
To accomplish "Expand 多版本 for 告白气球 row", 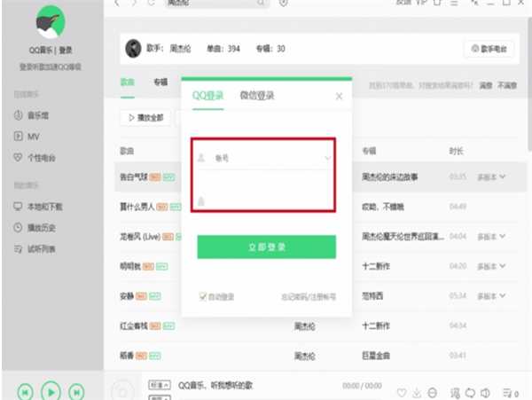I will click(491, 177).
